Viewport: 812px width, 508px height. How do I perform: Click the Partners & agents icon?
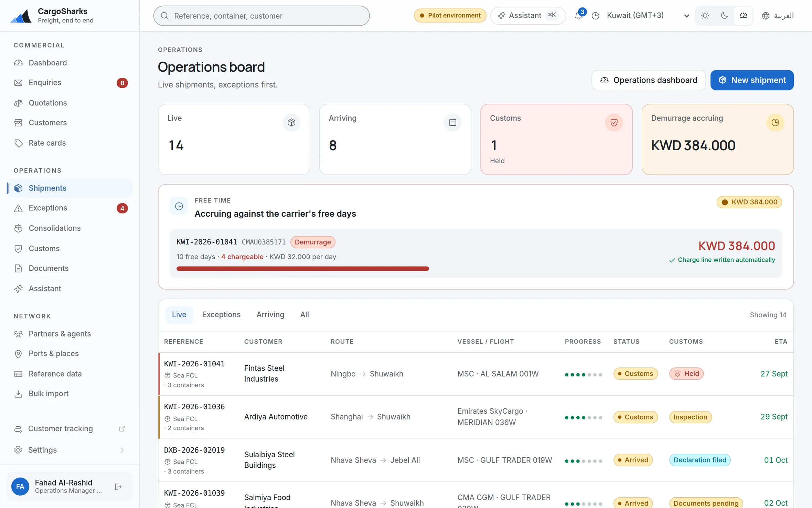(x=19, y=334)
